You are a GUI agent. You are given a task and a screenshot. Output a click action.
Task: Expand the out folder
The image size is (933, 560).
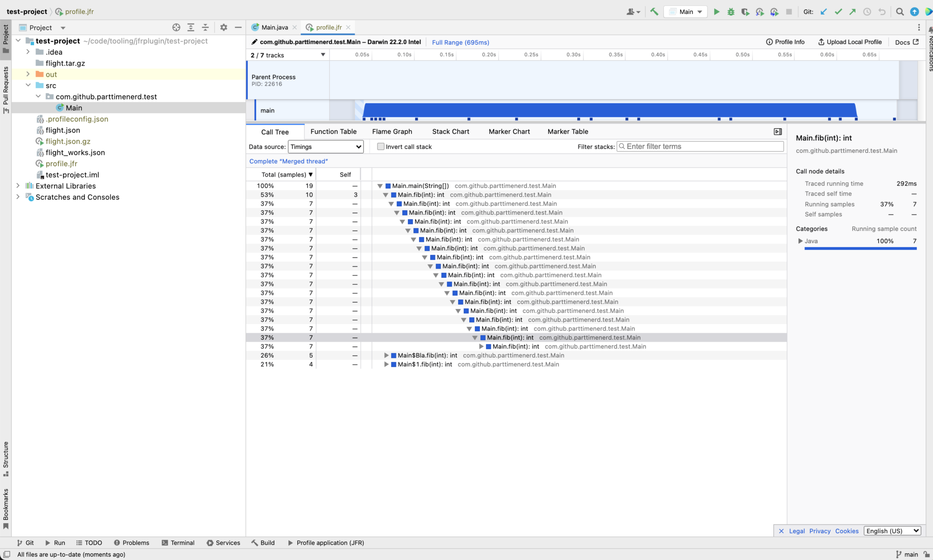28,74
